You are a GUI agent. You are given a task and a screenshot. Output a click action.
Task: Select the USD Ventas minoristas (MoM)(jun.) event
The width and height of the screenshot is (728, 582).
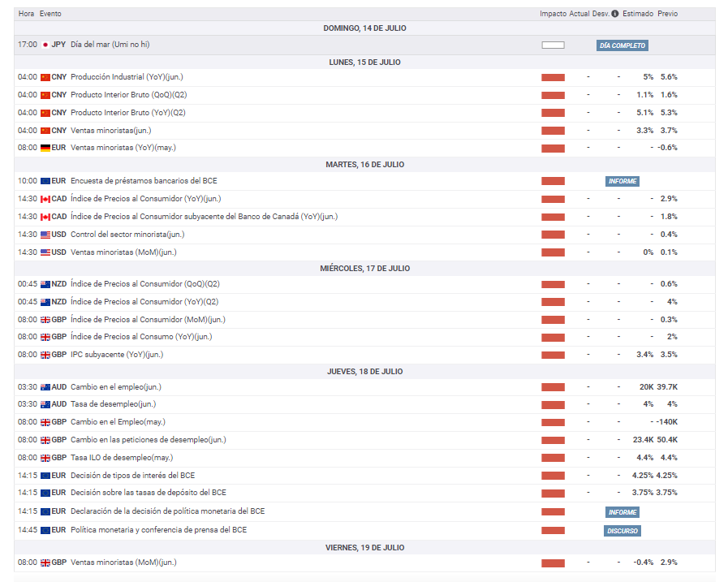pos(123,252)
